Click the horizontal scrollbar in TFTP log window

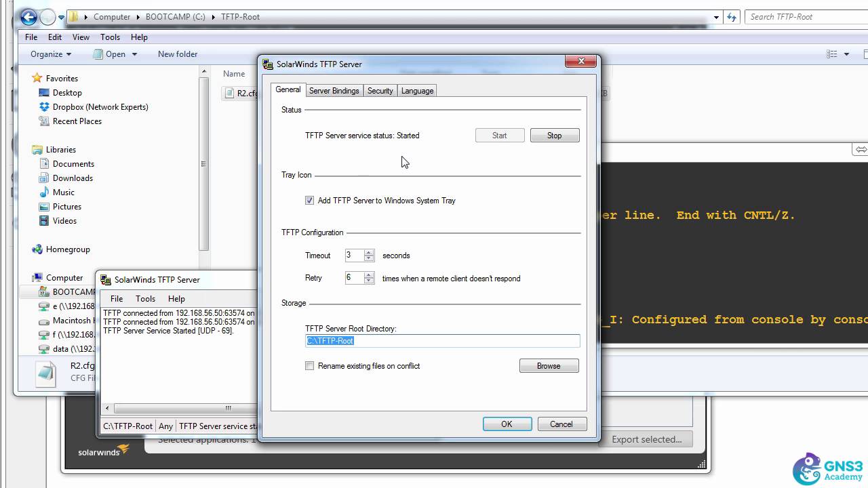click(x=179, y=409)
